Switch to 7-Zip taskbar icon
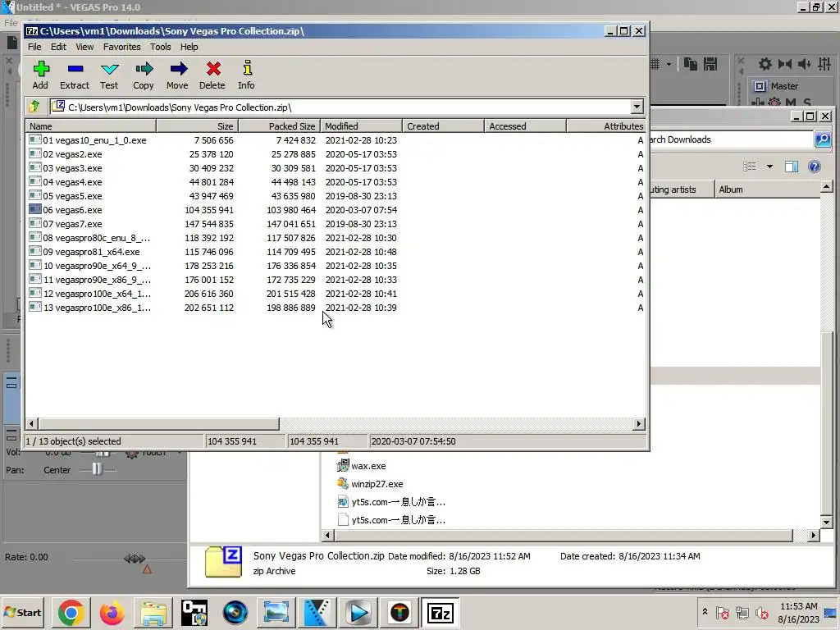 (x=440, y=612)
